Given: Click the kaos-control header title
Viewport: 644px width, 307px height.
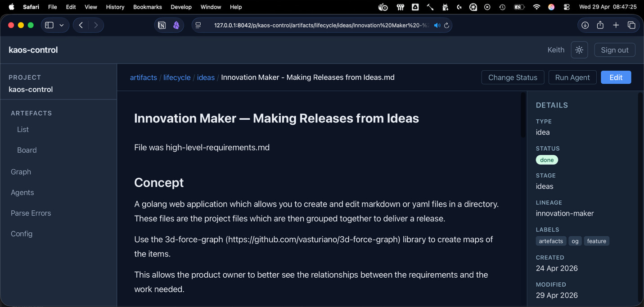Looking at the screenshot, I should [33, 50].
